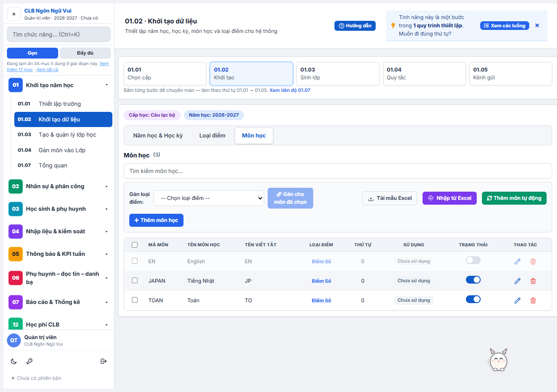Image resolution: width=557 pixels, height=392 pixels.
Task: Click the QT user avatar
Action: (14, 340)
